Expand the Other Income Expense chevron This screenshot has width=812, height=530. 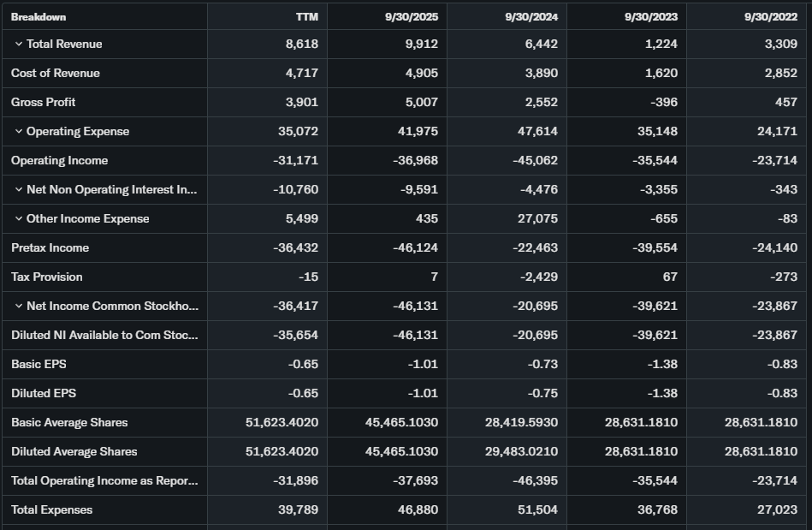(x=18, y=219)
